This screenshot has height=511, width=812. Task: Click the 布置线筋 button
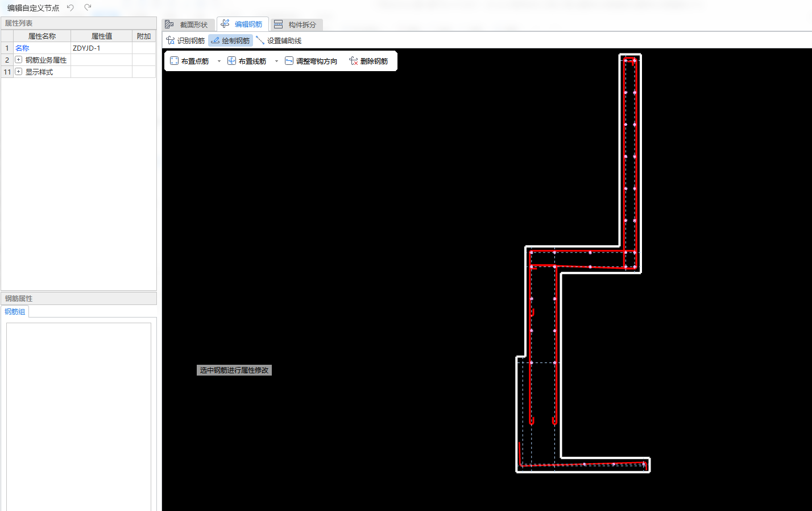pyautogui.click(x=247, y=61)
